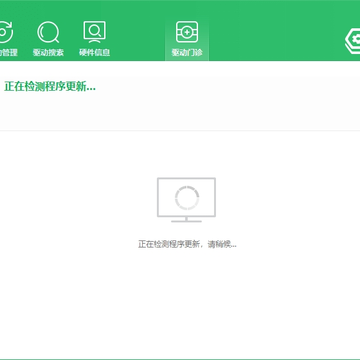Click the monitor loading spinner icon
This screenshot has height=360, width=360.
(x=186, y=200)
